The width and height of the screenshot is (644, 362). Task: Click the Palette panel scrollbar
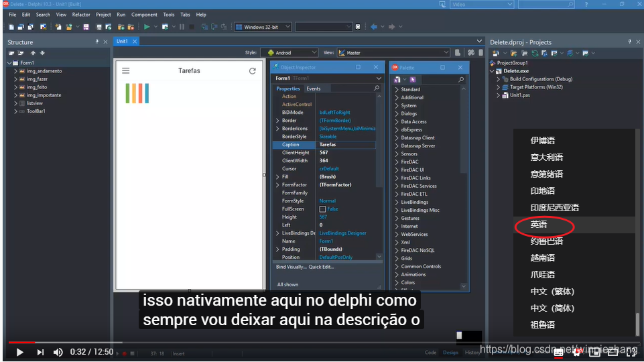click(x=464, y=187)
